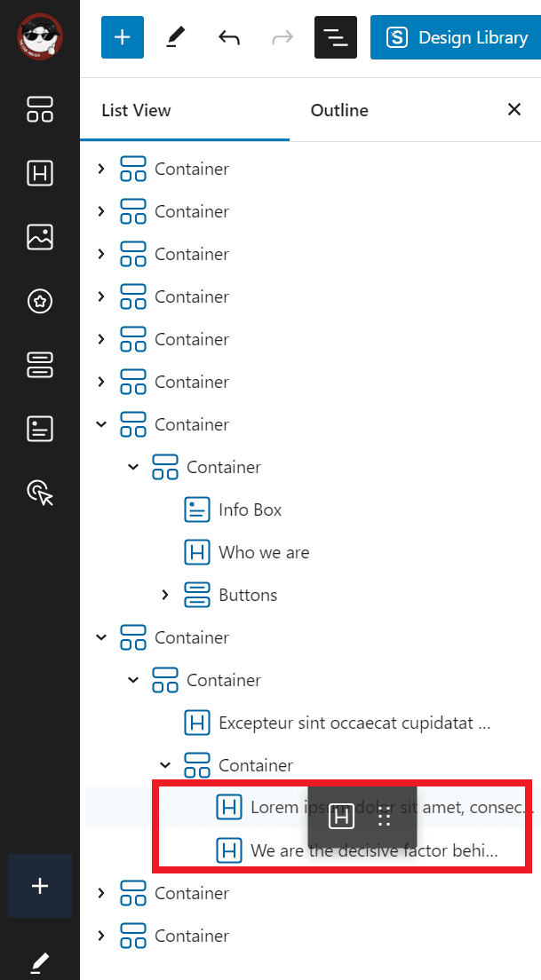Add a Heading block from left sidebar
The width and height of the screenshot is (541, 980).
pyautogui.click(x=40, y=173)
